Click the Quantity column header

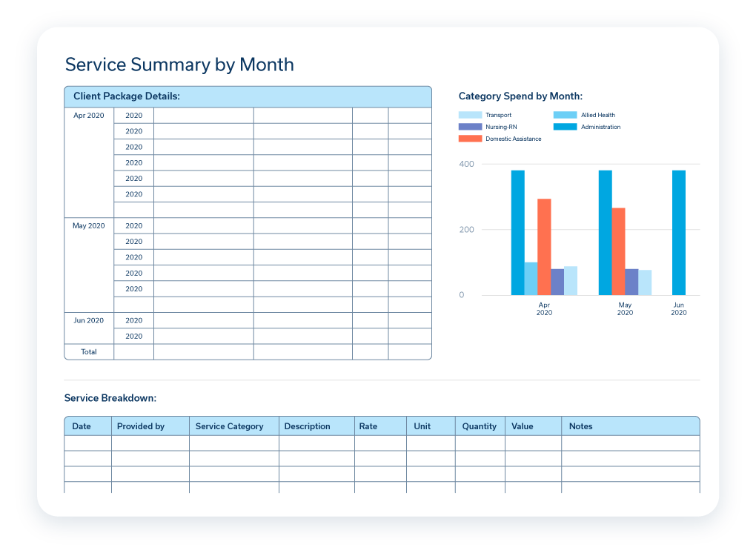pos(479,426)
